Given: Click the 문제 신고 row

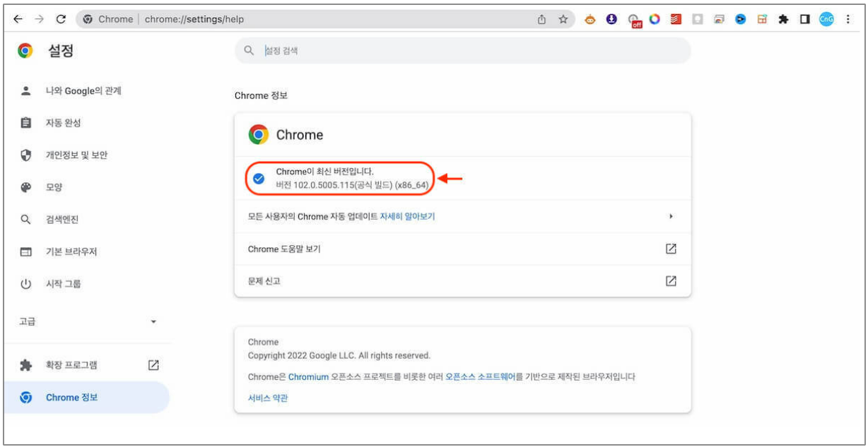Looking at the screenshot, I should (x=462, y=280).
